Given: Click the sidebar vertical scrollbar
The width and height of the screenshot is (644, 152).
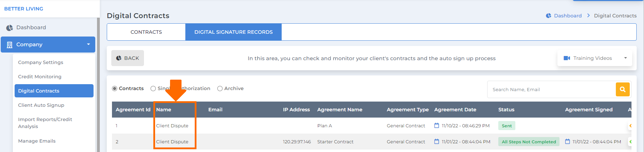Looking at the screenshot, I should pyautogui.click(x=98, y=85).
